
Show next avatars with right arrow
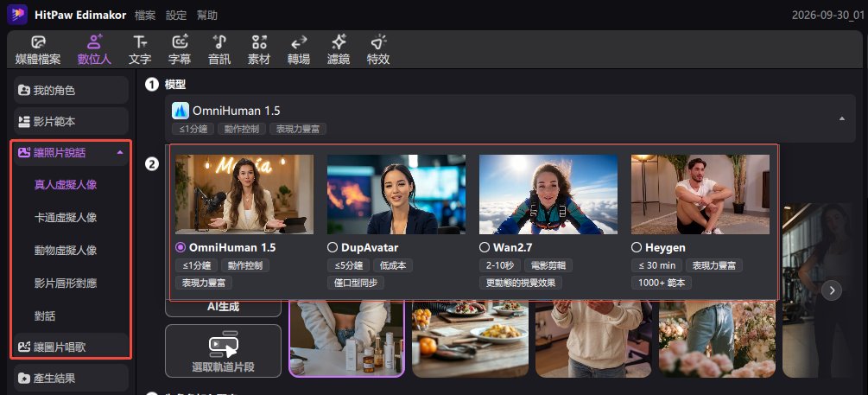click(832, 290)
